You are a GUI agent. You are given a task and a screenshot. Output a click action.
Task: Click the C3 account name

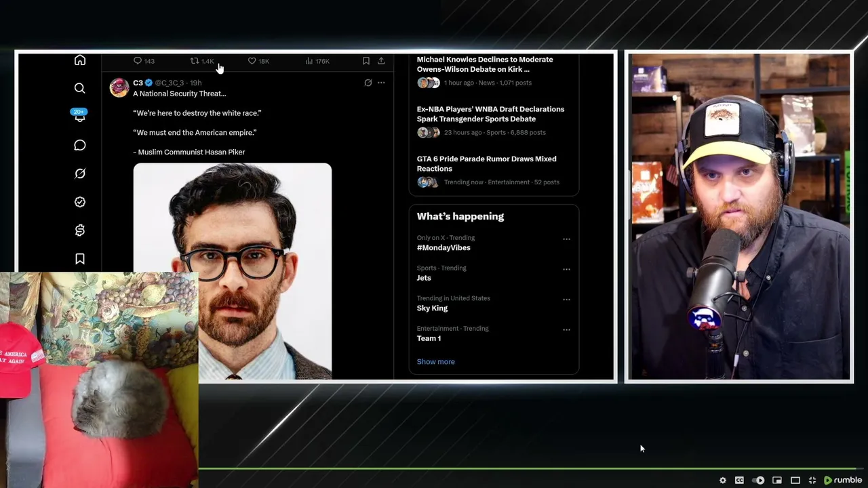[138, 83]
